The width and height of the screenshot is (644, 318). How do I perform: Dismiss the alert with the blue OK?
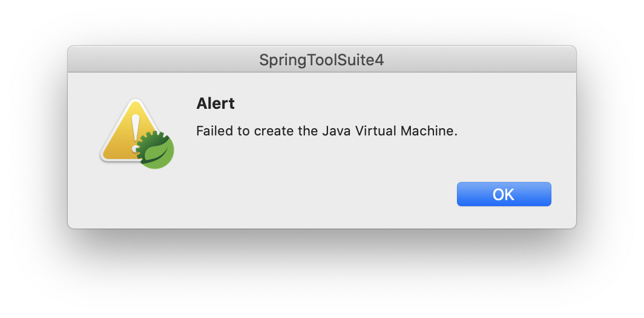coord(504,194)
